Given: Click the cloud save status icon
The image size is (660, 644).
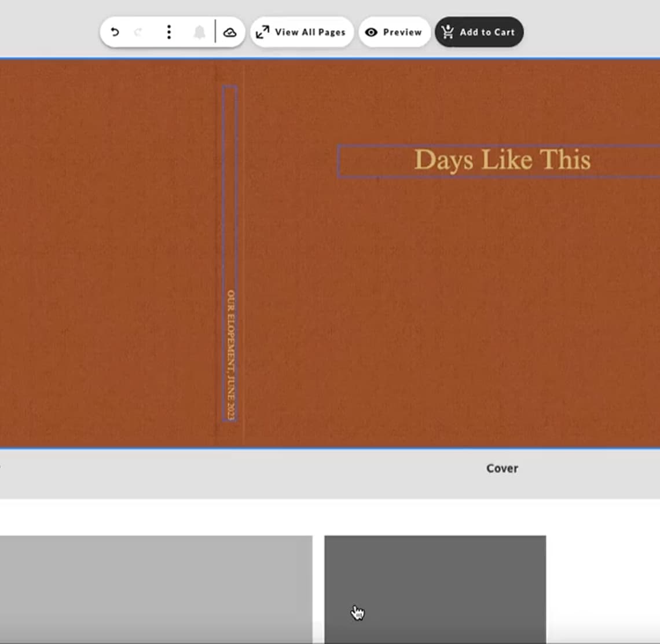Looking at the screenshot, I should [x=230, y=32].
